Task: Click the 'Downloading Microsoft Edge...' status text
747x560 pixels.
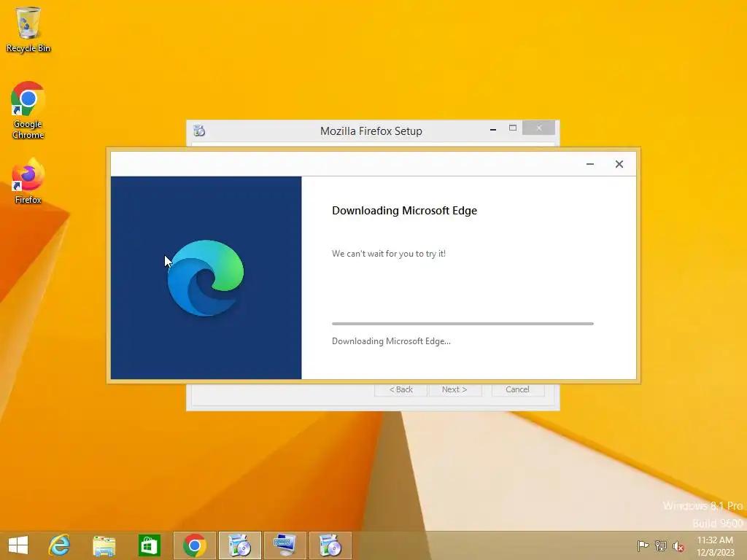Action: click(391, 341)
